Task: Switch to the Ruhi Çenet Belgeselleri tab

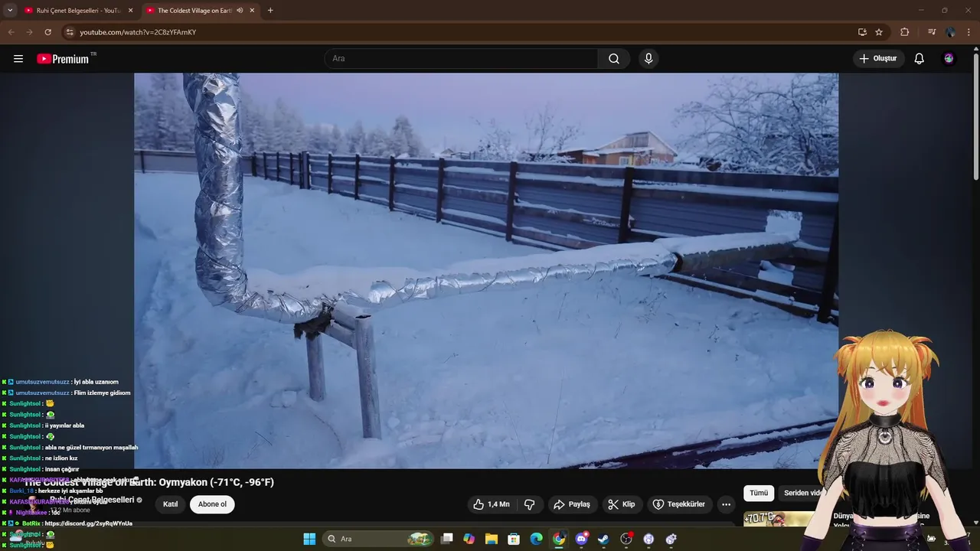Action: pyautogui.click(x=78, y=11)
